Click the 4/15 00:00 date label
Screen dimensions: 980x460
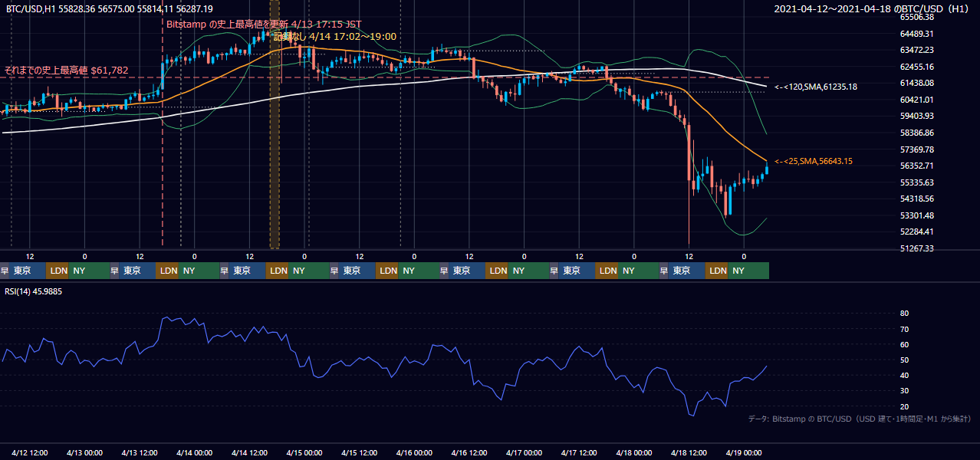click(x=304, y=452)
